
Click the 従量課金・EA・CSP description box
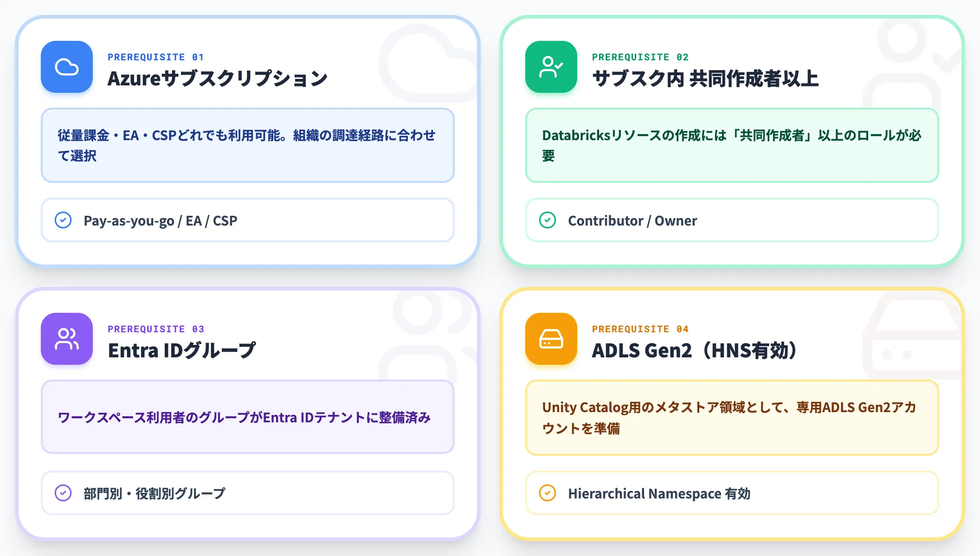(248, 145)
